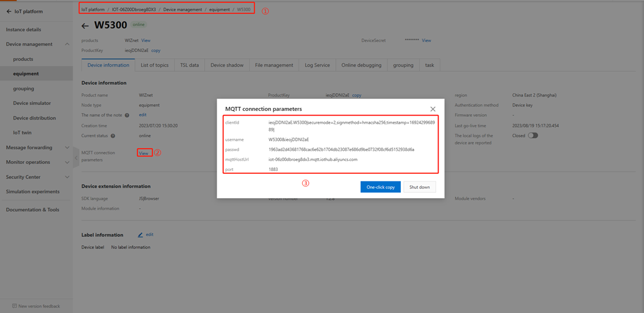
Task: Click View link beside DeviceSecret
Action: 426,41
